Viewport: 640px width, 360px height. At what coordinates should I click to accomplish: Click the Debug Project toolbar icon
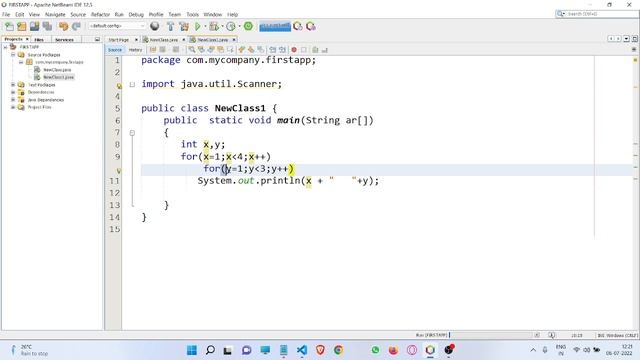pyautogui.click(x=213, y=27)
